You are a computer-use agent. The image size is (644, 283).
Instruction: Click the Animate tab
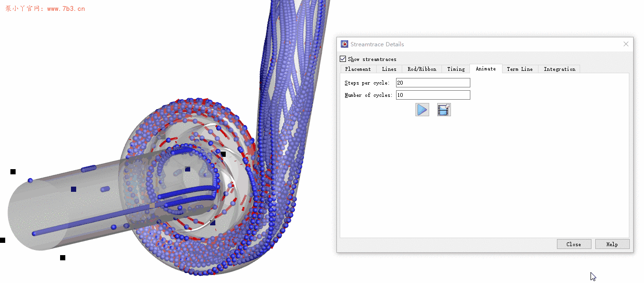(x=485, y=69)
